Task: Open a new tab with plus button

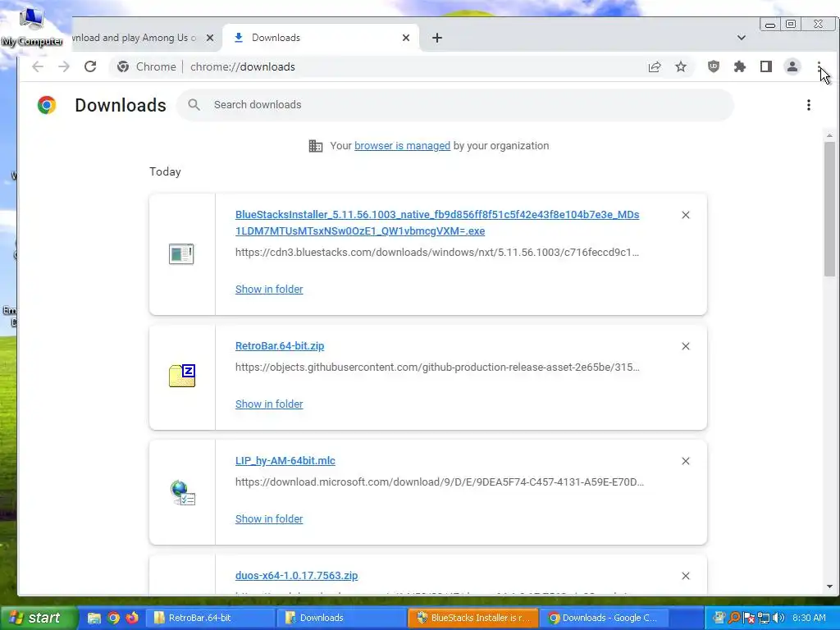Action: click(x=437, y=38)
